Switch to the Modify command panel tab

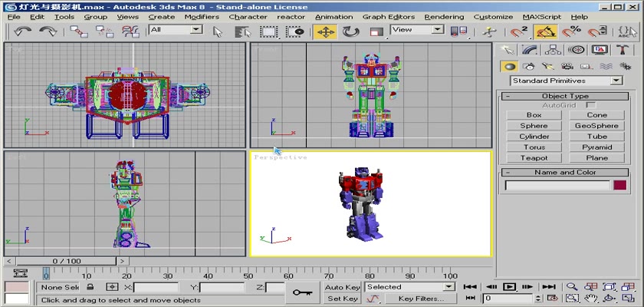point(530,50)
